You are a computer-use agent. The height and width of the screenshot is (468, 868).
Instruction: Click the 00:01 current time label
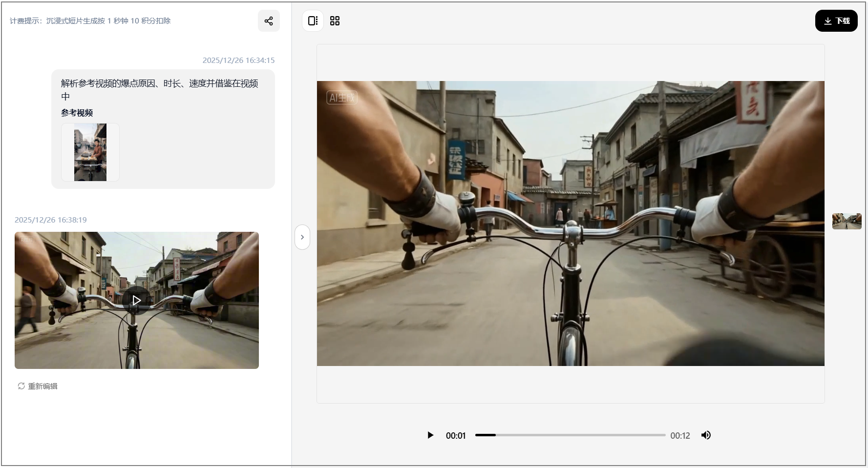[x=455, y=436]
